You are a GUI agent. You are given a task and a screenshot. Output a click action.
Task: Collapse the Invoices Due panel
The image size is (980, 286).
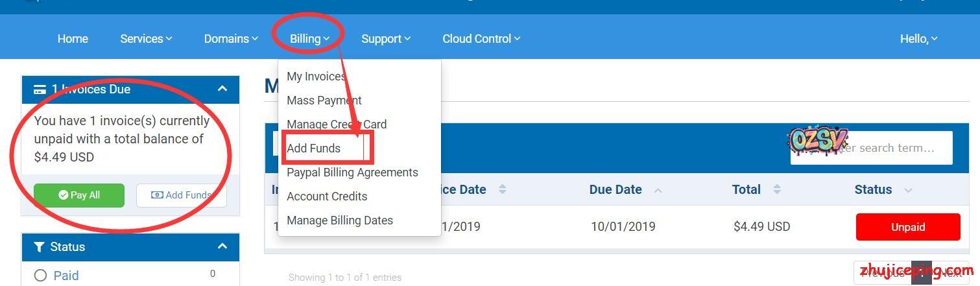pyautogui.click(x=222, y=89)
